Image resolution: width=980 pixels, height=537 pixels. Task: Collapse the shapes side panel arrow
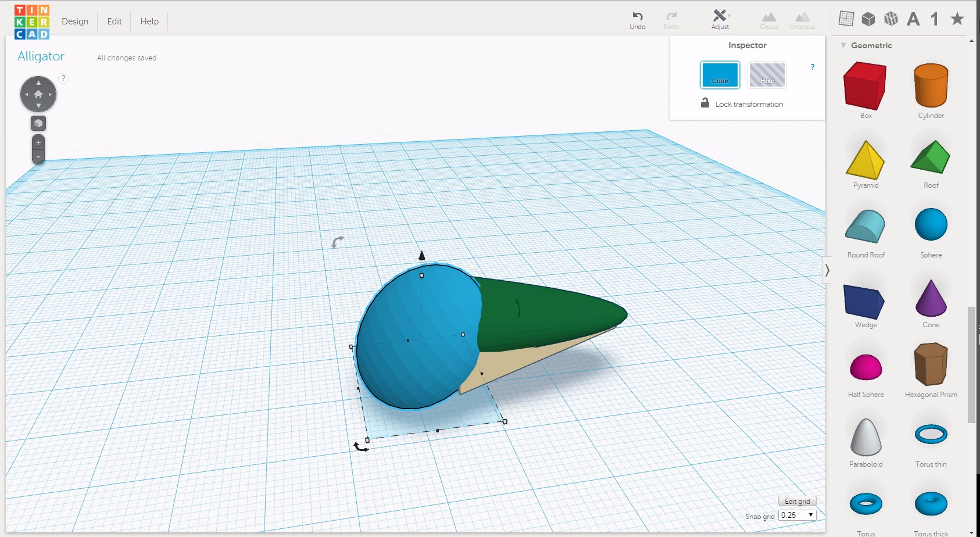tap(827, 270)
